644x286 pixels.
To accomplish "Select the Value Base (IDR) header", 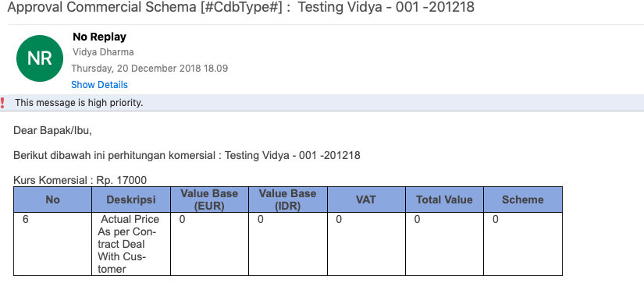I will 288,199.
